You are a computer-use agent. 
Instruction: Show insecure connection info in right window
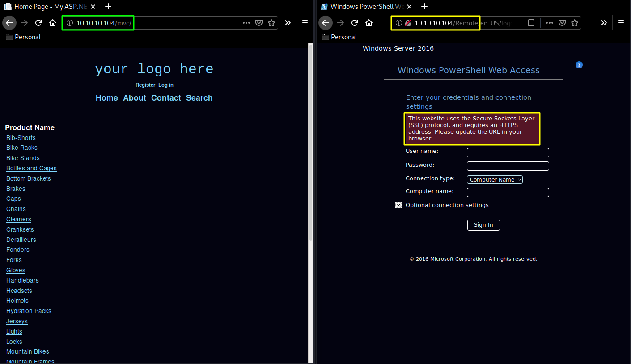click(408, 23)
